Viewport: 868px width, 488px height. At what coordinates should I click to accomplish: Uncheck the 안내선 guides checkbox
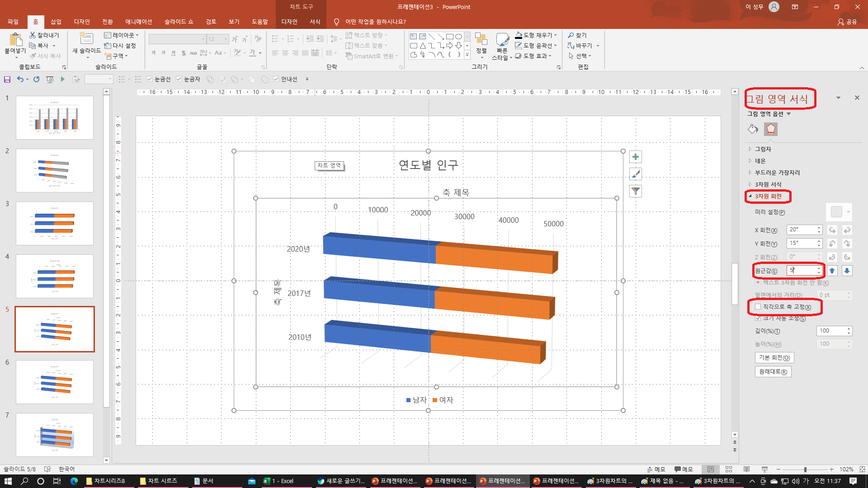[276, 80]
